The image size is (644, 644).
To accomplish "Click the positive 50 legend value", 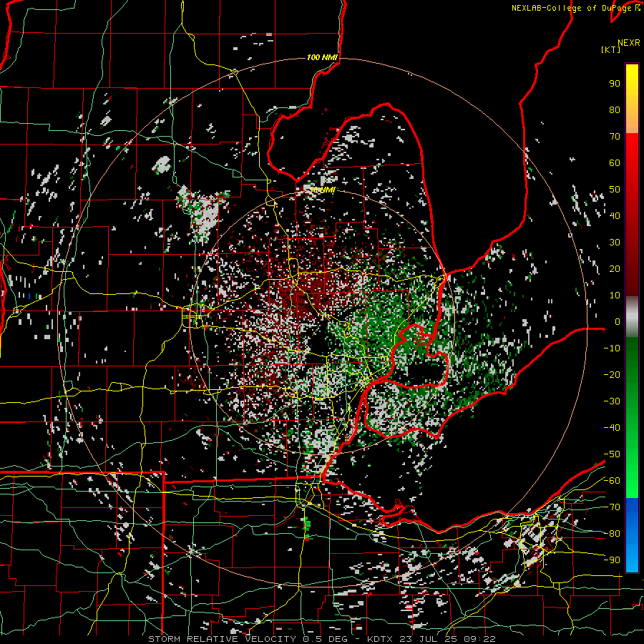I will (615, 190).
